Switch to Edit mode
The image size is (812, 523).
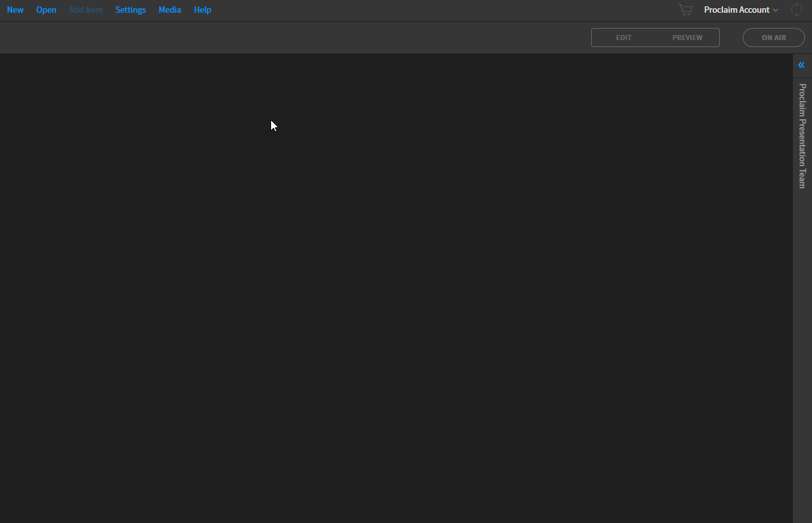coord(624,38)
